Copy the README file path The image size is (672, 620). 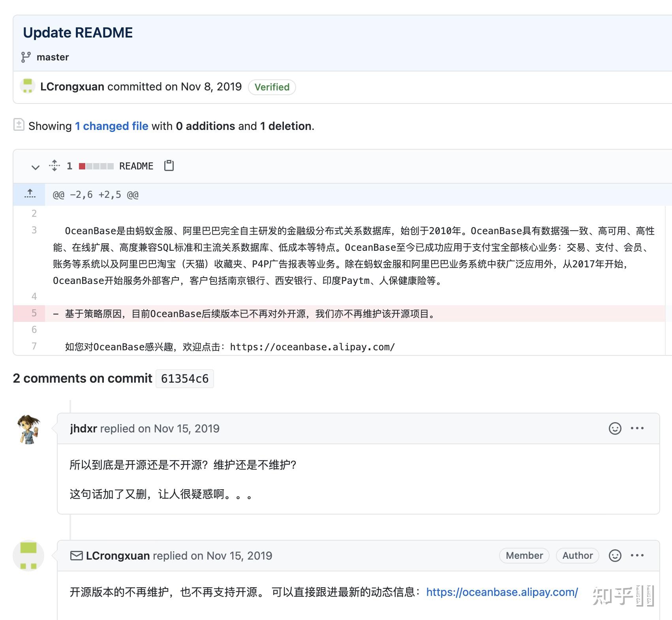pos(169,165)
